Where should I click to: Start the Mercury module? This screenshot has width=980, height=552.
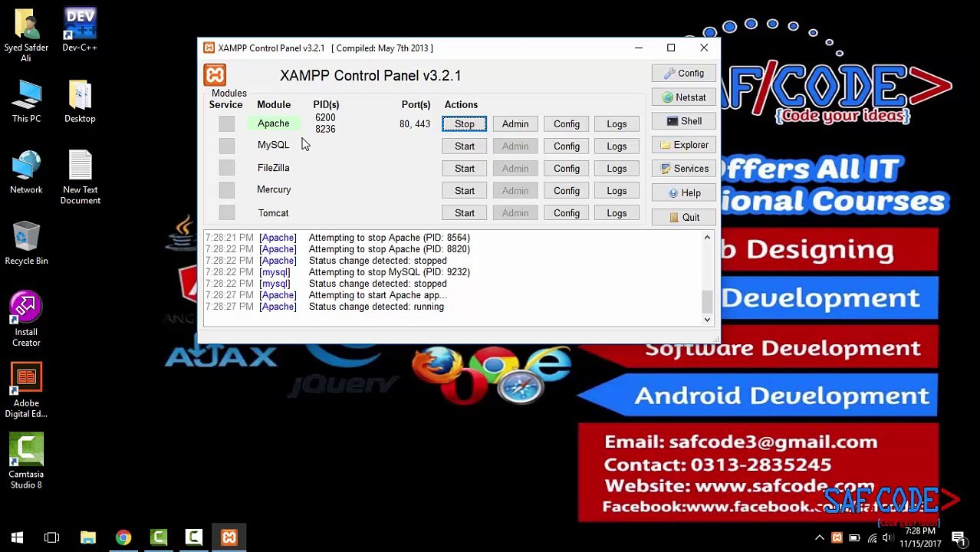click(464, 191)
